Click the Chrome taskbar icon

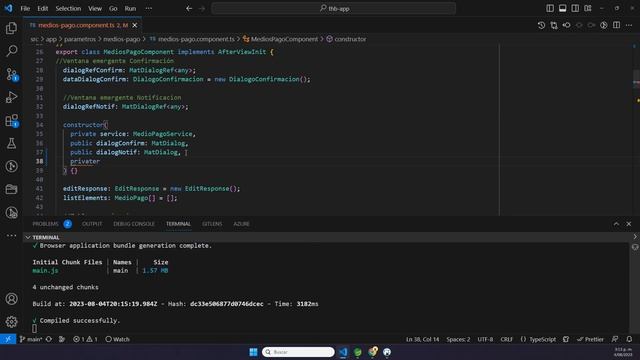click(x=373, y=352)
